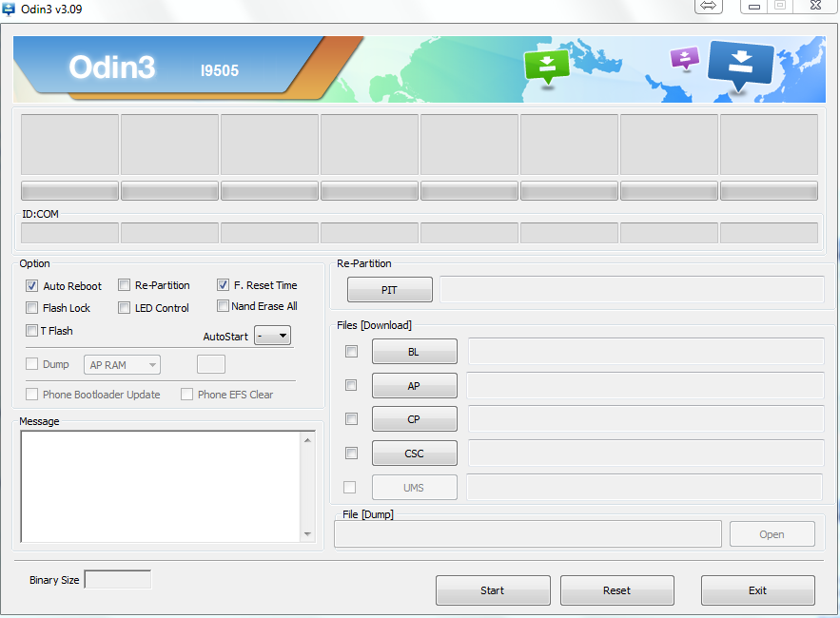
Task: Minimize the Odin3 window
Action: pos(753,6)
